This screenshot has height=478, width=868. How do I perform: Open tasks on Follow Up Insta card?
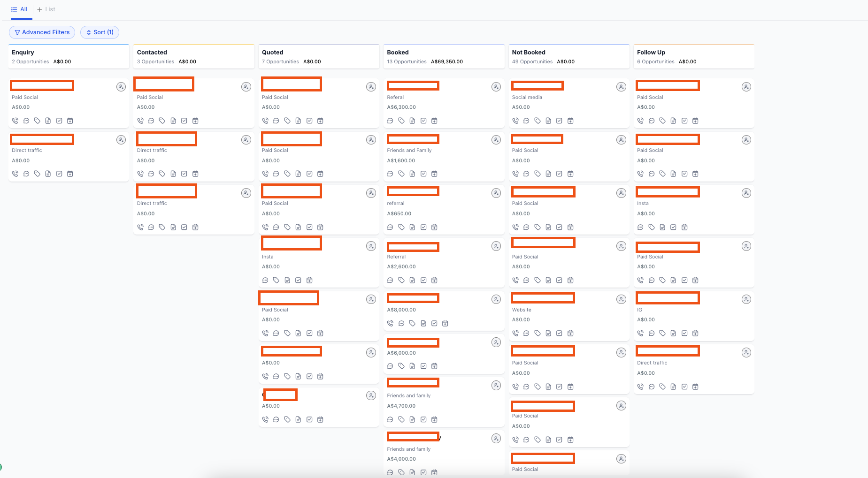673,227
